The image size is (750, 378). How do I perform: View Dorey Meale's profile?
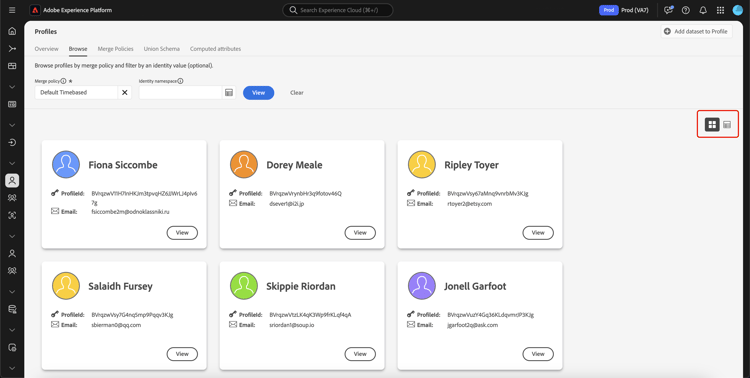point(360,233)
